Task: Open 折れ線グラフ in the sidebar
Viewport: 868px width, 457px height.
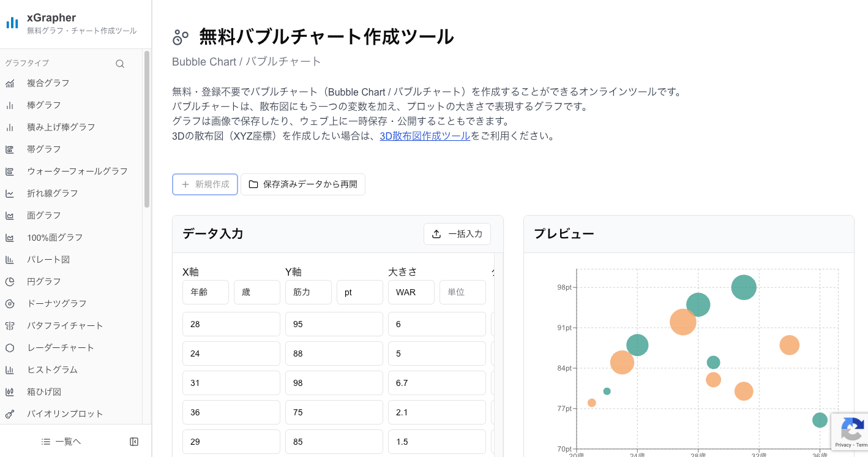Action: click(53, 194)
